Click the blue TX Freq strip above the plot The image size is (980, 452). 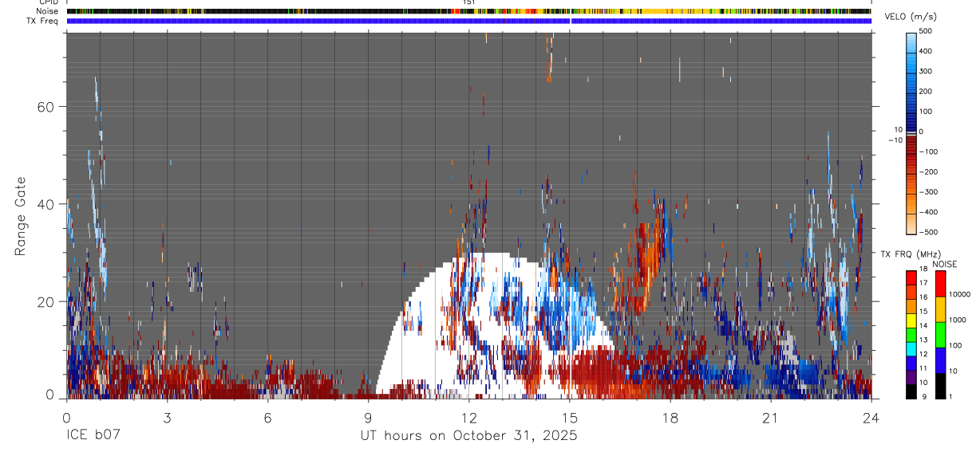click(x=468, y=21)
